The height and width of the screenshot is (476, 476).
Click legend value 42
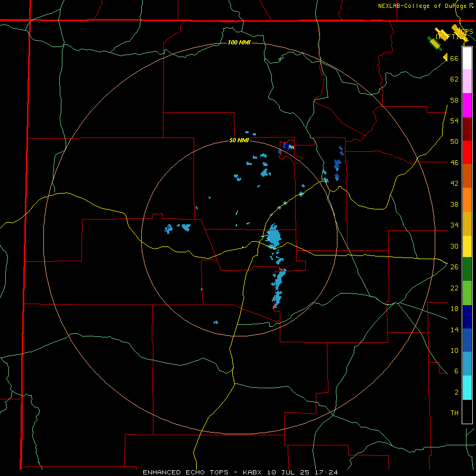(454, 184)
